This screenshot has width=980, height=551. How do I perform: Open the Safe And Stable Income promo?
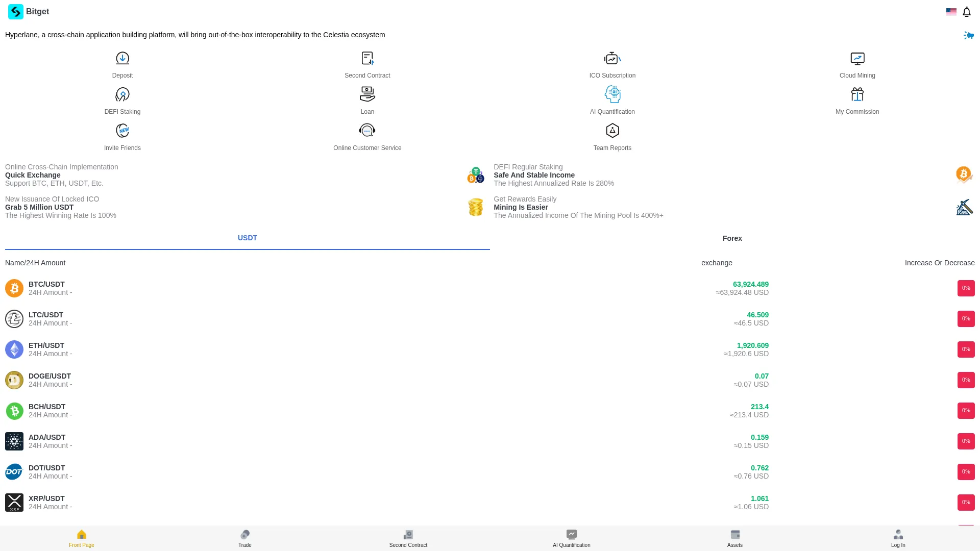534,175
